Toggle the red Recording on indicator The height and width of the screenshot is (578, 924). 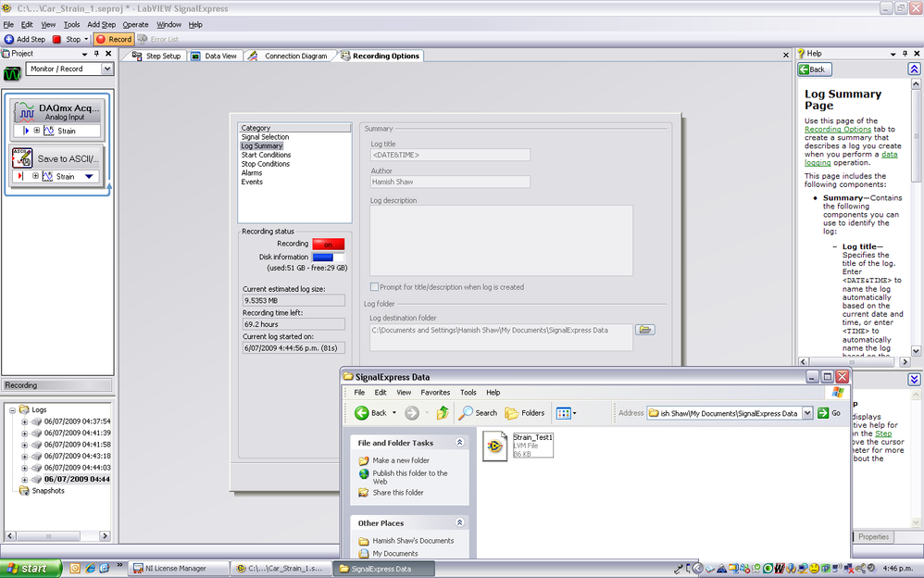coord(329,245)
